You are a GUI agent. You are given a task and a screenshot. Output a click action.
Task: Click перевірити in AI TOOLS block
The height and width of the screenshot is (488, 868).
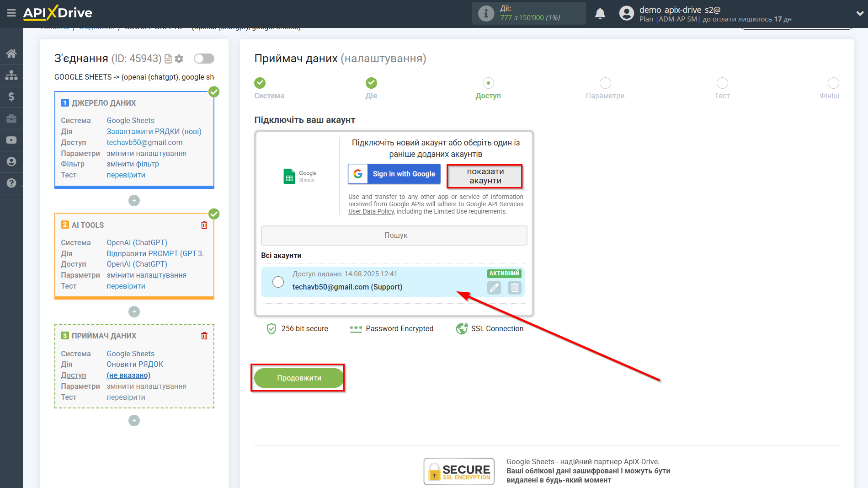tap(126, 286)
